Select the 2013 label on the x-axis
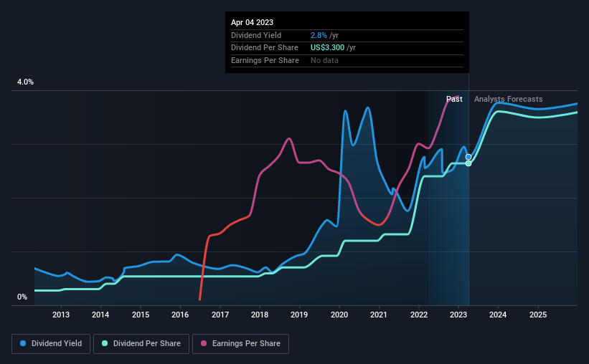 [61, 315]
